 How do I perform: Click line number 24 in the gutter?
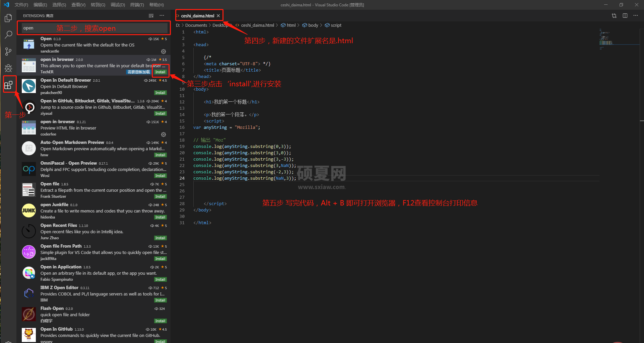[x=182, y=178]
